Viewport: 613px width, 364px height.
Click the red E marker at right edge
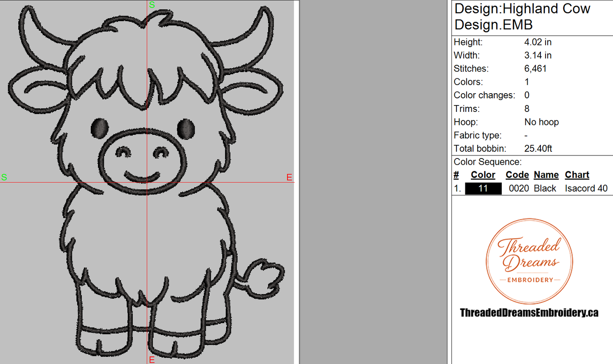(289, 177)
